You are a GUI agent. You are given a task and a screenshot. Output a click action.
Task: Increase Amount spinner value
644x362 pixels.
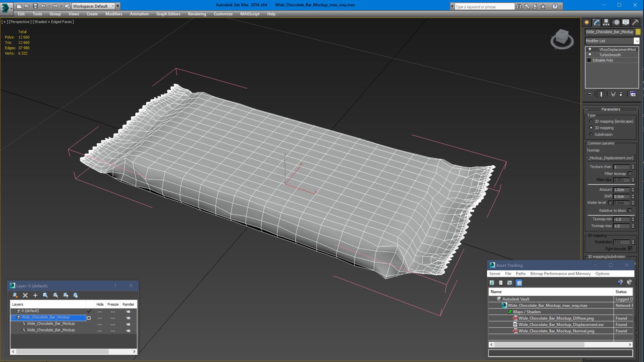pos(633,189)
